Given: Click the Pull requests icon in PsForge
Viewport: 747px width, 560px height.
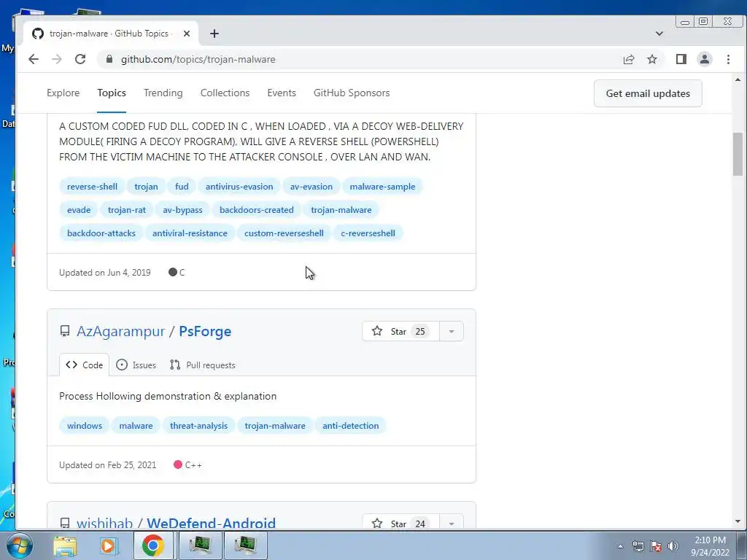Looking at the screenshot, I should tap(175, 365).
